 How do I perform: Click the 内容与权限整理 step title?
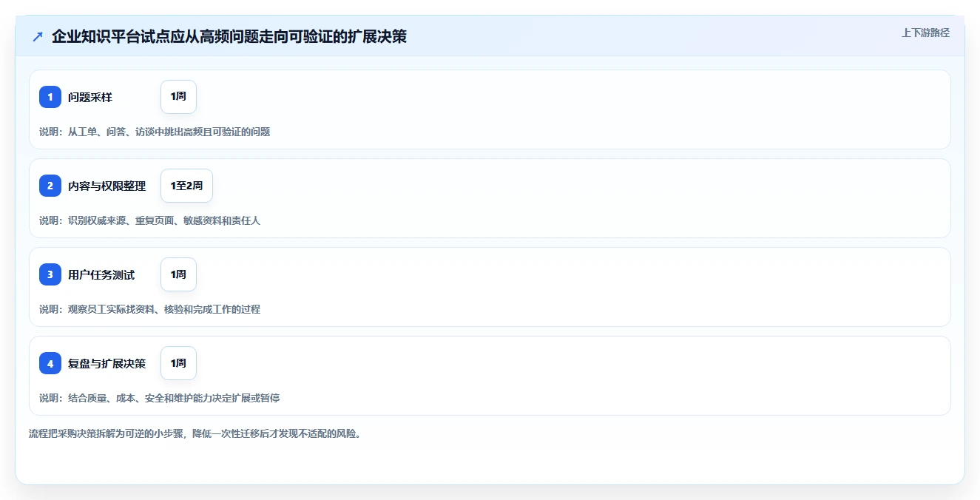107,186
